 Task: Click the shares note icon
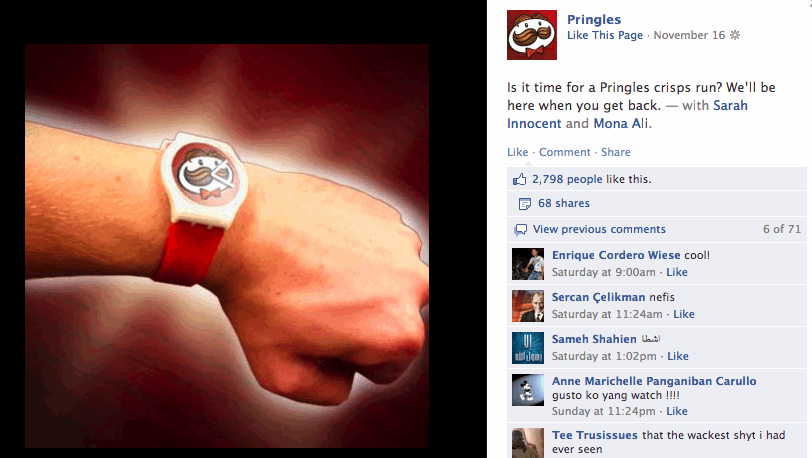[525, 204]
